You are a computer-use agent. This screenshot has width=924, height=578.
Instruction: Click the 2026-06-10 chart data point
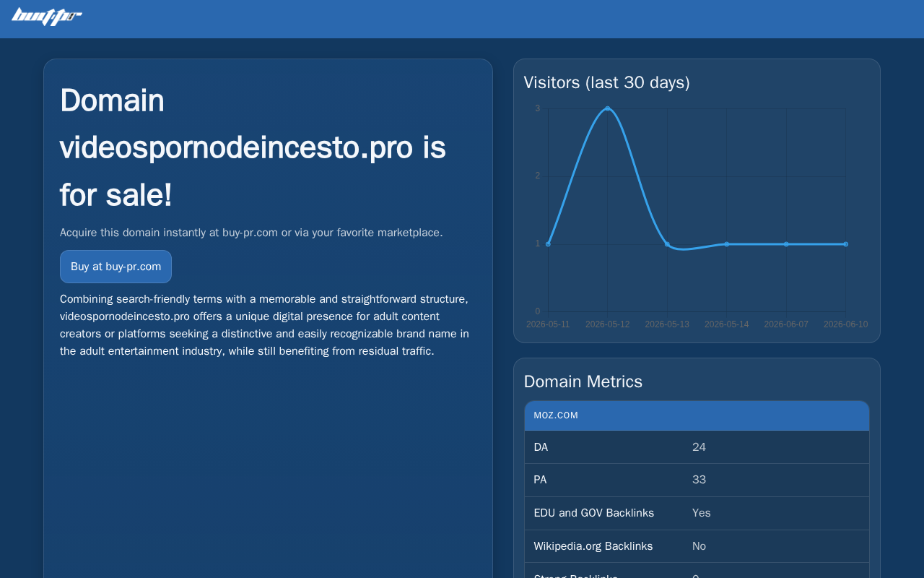[846, 244]
